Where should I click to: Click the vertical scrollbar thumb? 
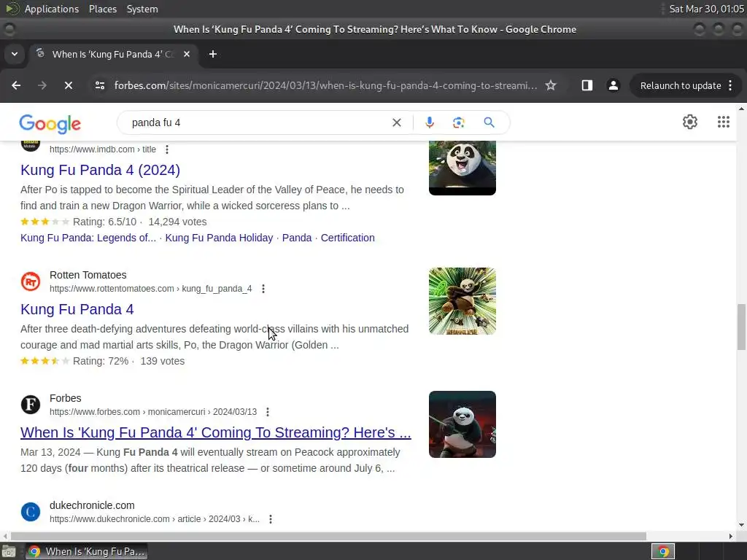tap(741, 327)
